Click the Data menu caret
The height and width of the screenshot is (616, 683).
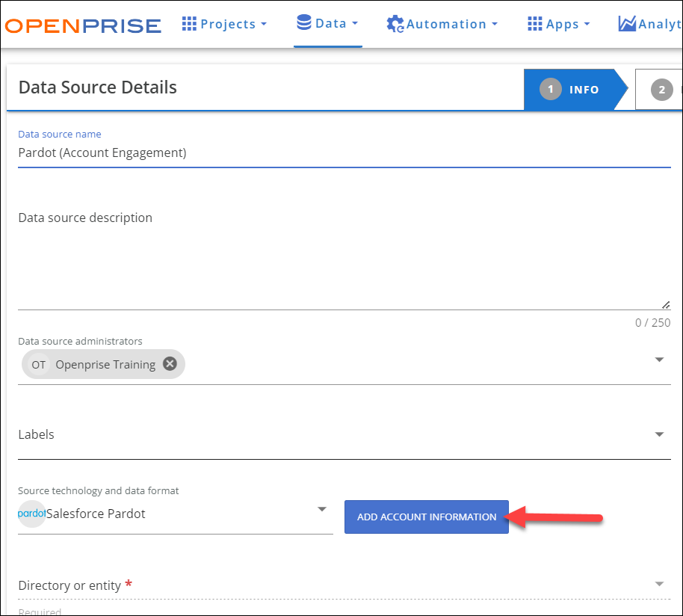(x=354, y=23)
